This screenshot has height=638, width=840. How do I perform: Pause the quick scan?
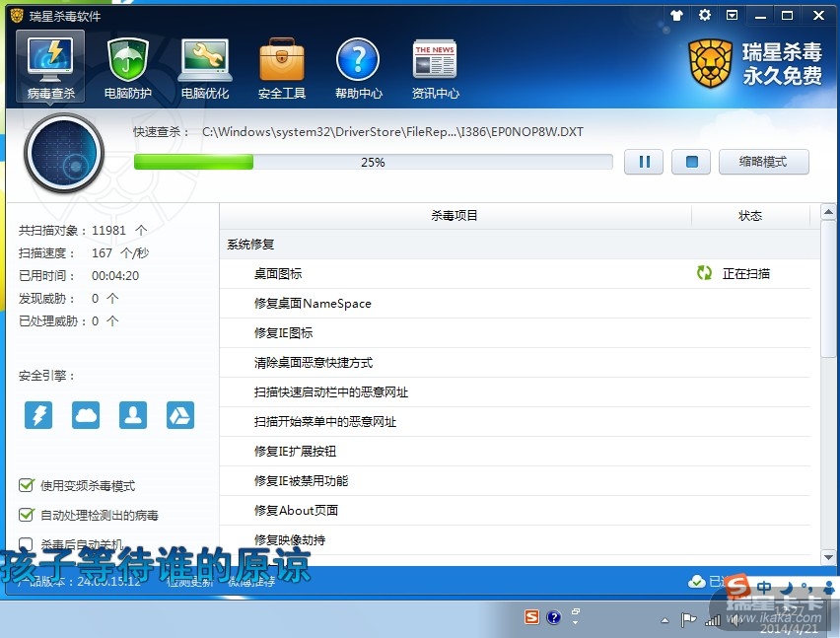coord(644,162)
